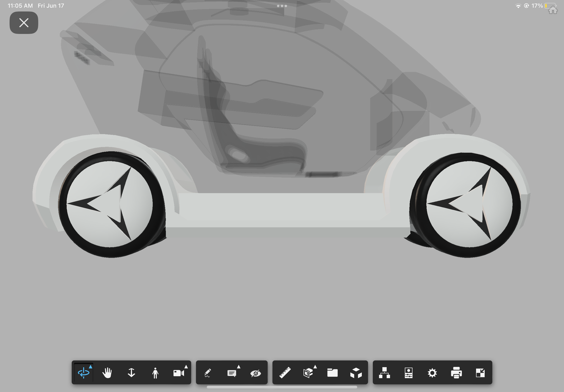Close the viewer with X button
564x392 pixels.
click(24, 23)
